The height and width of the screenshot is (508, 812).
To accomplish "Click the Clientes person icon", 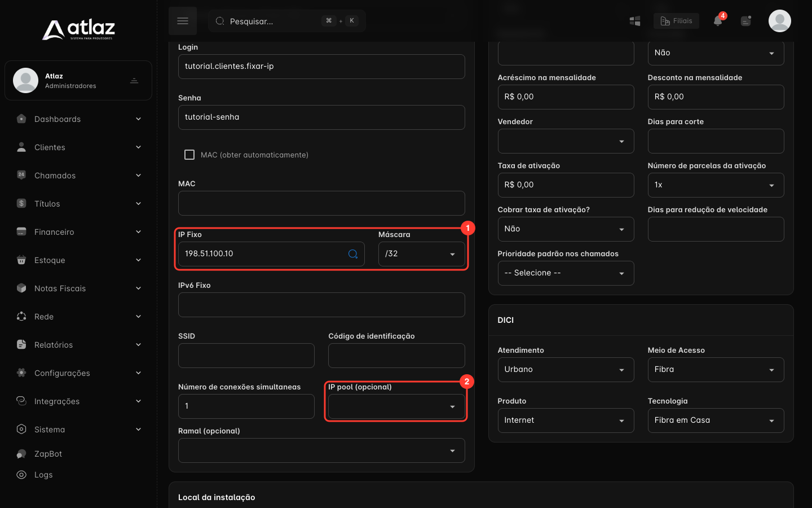I will pyautogui.click(x=21, y=147).
